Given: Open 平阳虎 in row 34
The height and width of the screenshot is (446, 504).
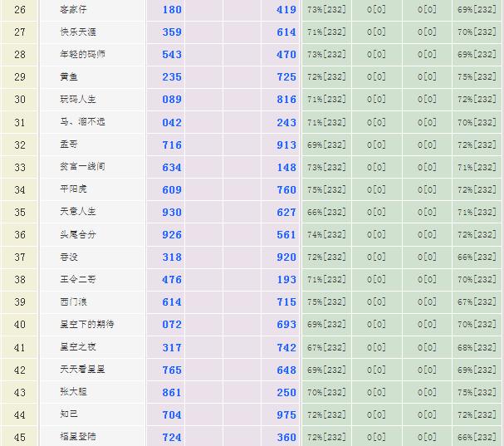Looking at the screenshot, I should click(x=74, y=189).
